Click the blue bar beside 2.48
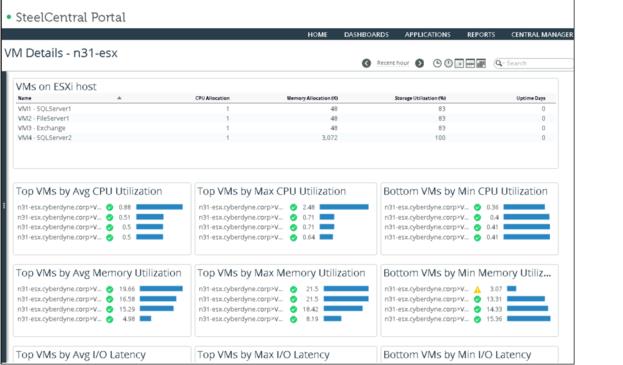Screen dimensions: 623x365 coord(344,207)
